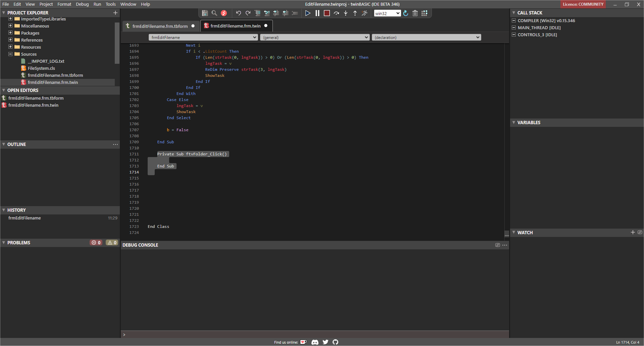Step into code using the down-arrow icon

point(346,13)
